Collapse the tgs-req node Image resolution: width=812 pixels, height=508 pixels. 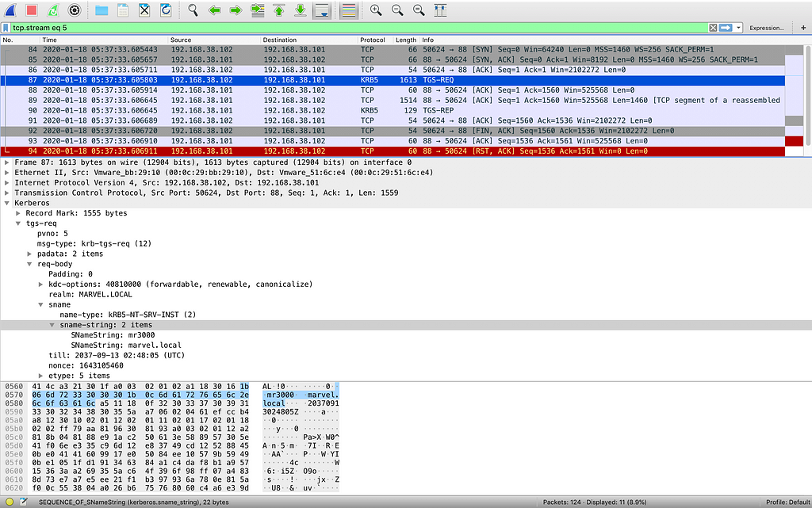18,223
